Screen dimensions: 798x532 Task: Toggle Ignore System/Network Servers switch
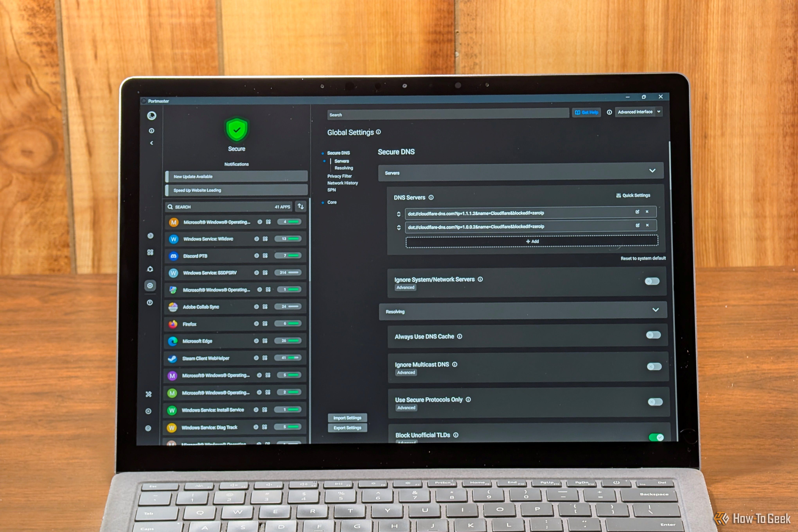(652, 281)
